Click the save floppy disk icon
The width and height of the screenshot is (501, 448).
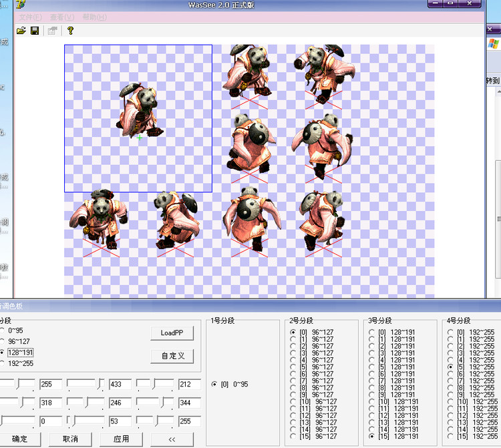click(x=35, y=31)
